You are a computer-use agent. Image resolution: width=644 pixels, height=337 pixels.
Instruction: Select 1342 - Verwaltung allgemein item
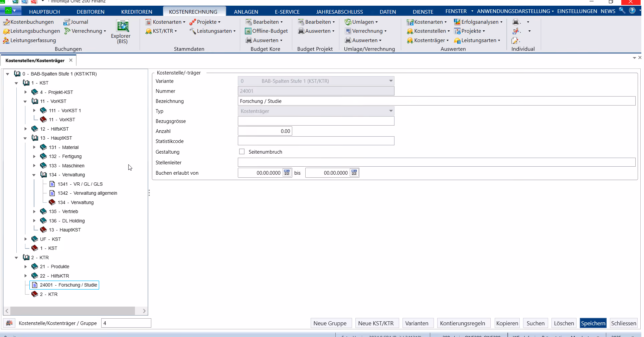[83, 193]
